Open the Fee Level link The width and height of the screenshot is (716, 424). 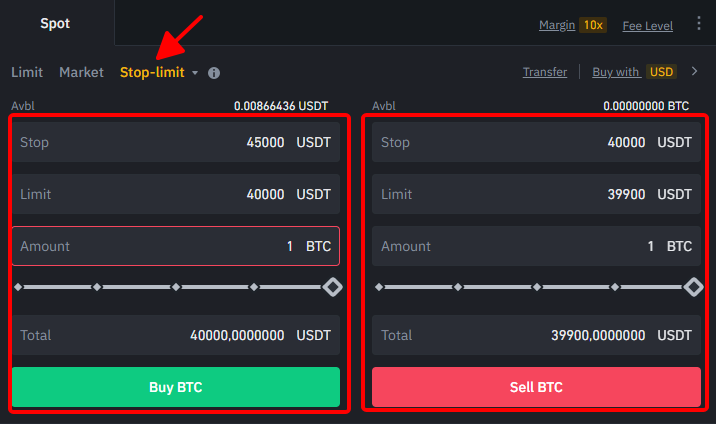[x=648, y=26]
